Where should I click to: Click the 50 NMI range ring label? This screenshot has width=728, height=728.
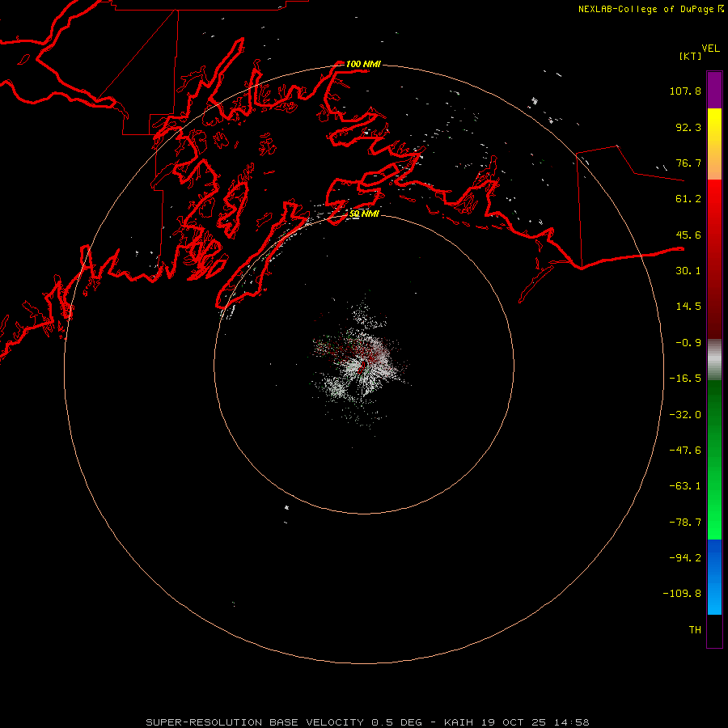coord(365,214)
